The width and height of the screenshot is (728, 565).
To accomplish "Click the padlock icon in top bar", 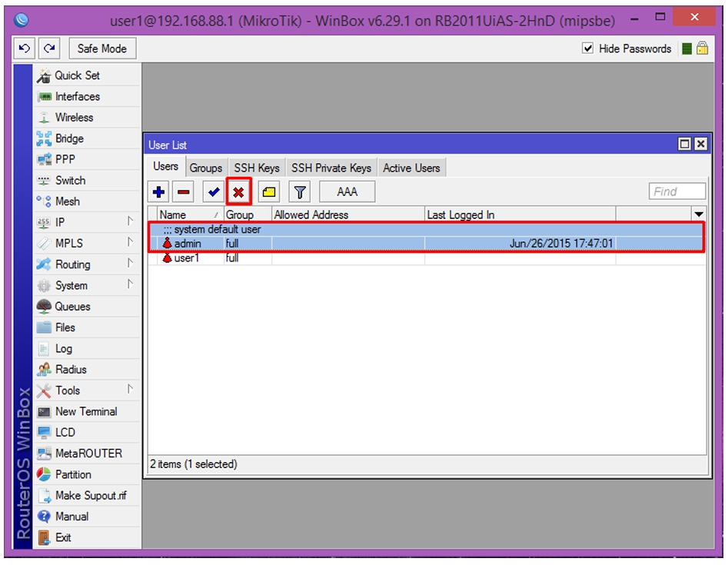I will tap(703, 48).
